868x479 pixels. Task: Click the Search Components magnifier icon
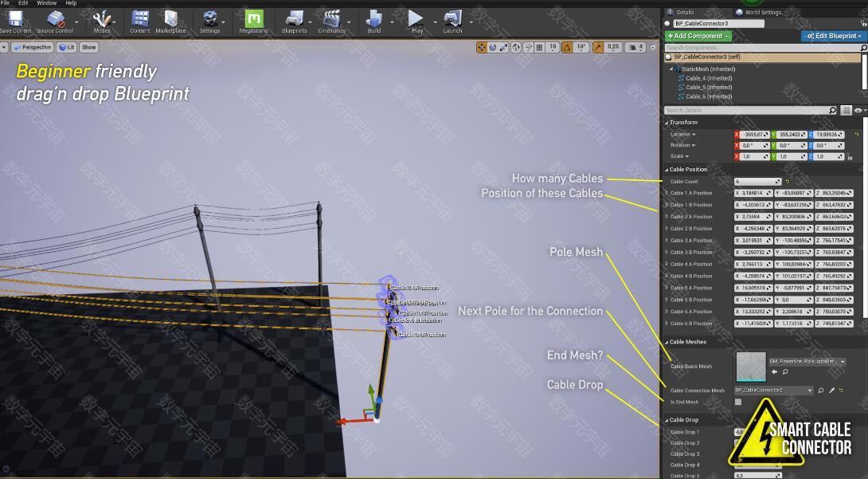click(x=863, y=48)
